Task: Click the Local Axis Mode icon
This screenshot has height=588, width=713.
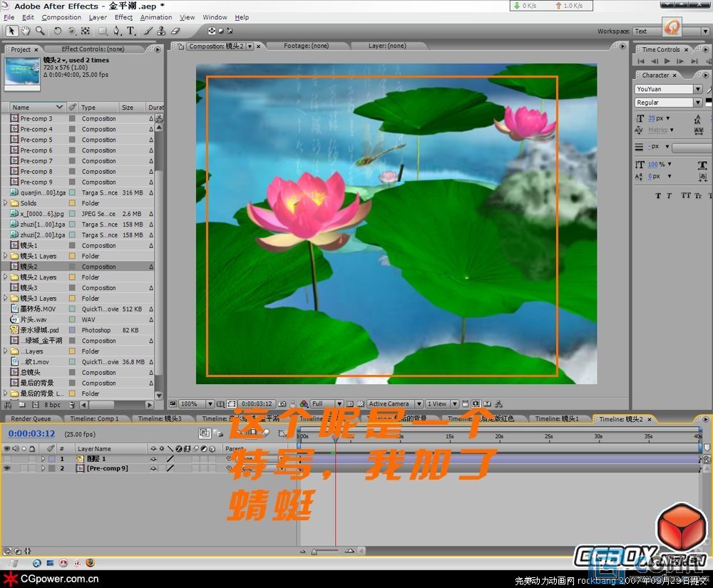Action: [212, 31]
